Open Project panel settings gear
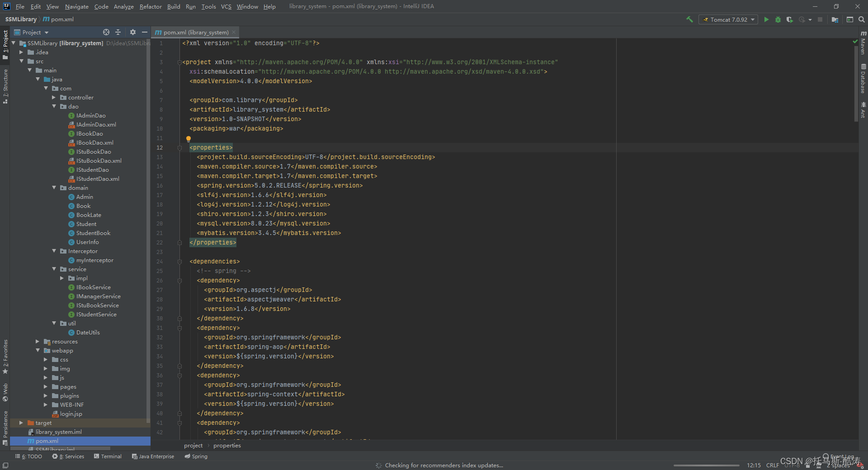Image resolution: width=868 pixels, height=470 pixels. [133, 32]
